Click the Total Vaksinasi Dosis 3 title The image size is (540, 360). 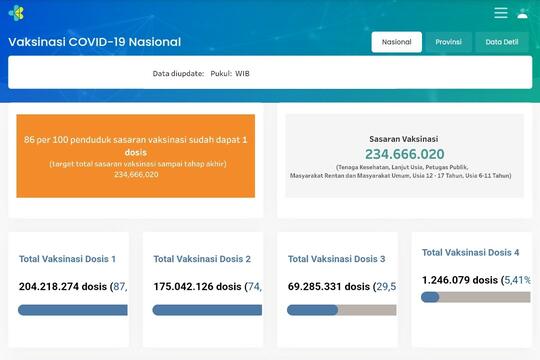pos(336,259)
